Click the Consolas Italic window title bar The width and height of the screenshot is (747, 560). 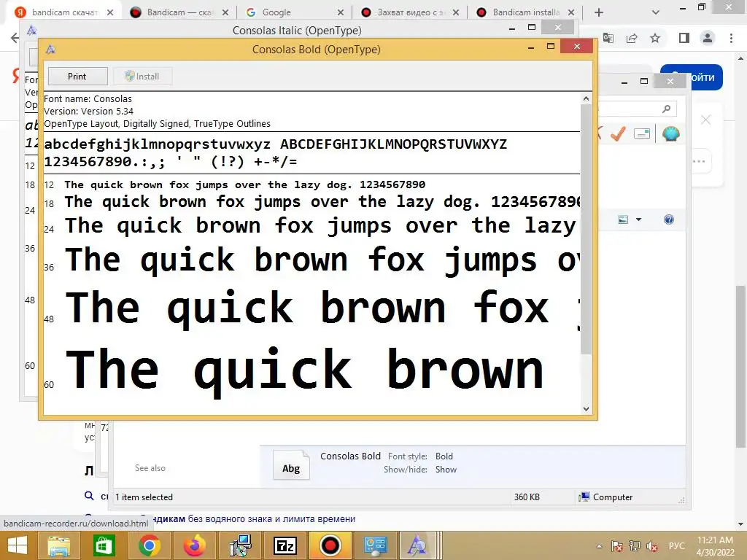[x=297, y=31]
